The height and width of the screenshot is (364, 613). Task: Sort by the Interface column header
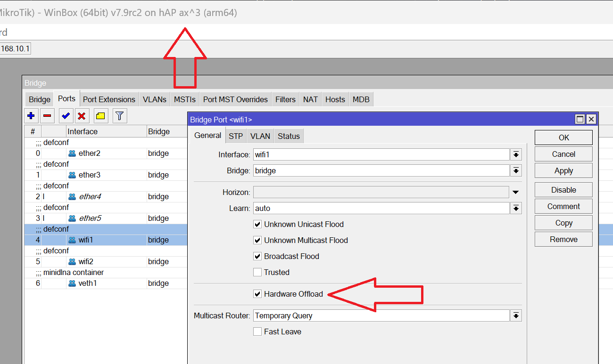(x=106, y=131)
